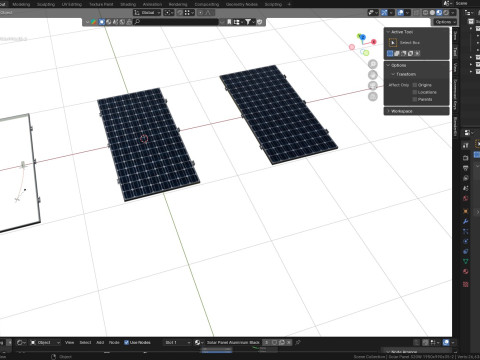Open the viewport Options dropdown button
The image size is (480, 360).
pos(445,22)
